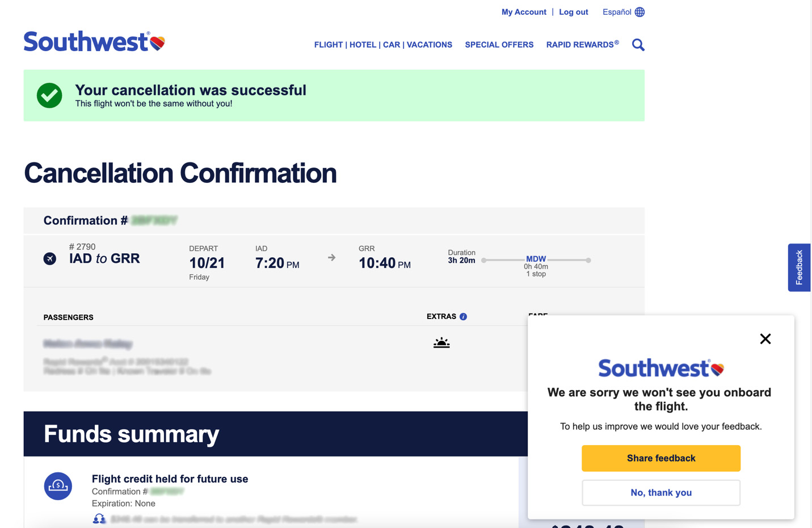Screen dimensions: 812x528
Task: Click the Log out link
Action: pos(573,12)
